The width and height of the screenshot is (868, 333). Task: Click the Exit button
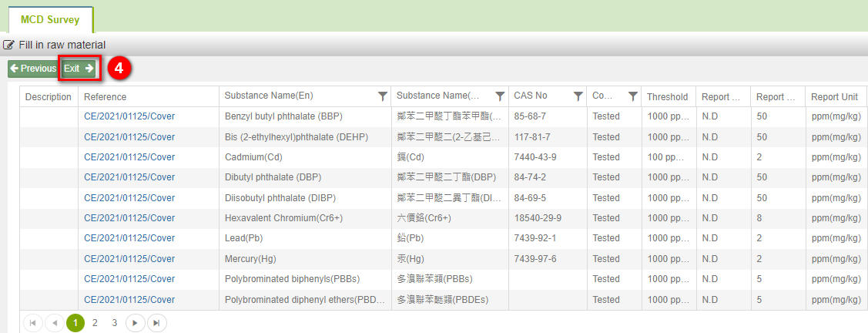pos(79,69)
